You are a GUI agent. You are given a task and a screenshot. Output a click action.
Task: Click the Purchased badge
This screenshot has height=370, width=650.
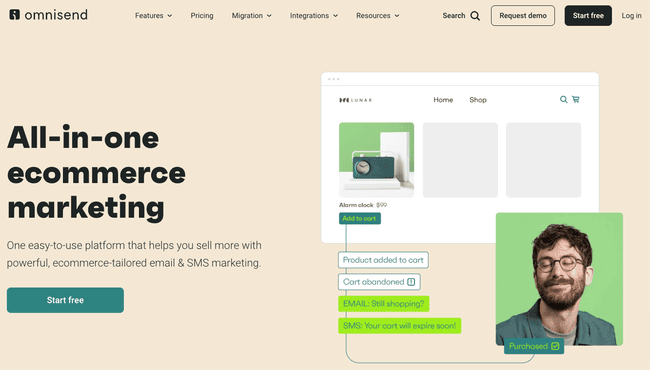(534, 346)
